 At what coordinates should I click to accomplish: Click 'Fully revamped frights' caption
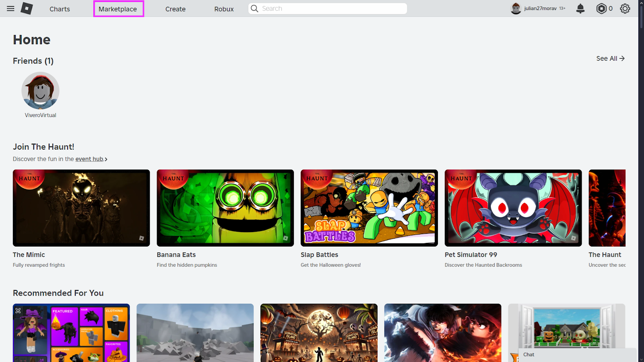point(39,265)
